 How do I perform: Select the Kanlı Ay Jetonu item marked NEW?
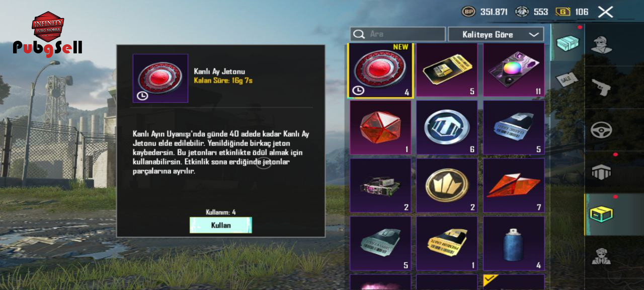tap(380, 70)
